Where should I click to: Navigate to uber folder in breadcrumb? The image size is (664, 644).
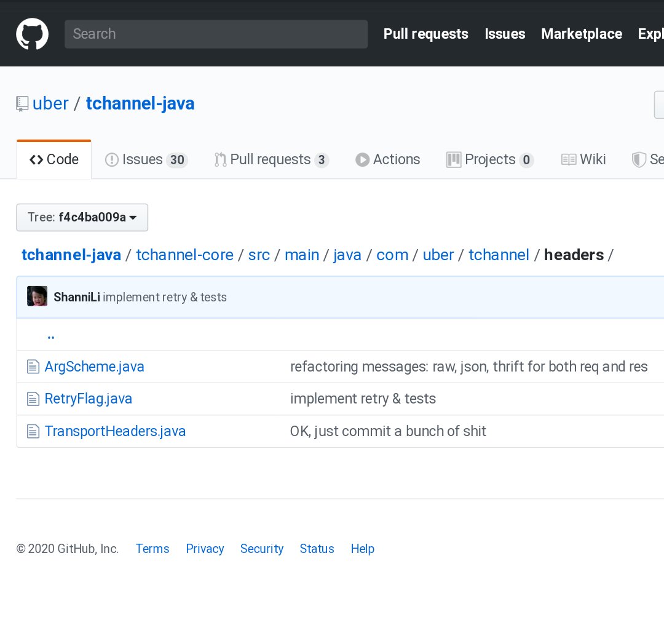[438, 255]
